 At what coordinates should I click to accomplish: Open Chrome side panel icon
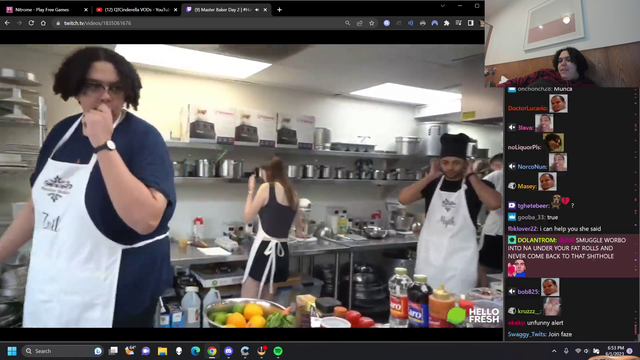pos(471,23)
